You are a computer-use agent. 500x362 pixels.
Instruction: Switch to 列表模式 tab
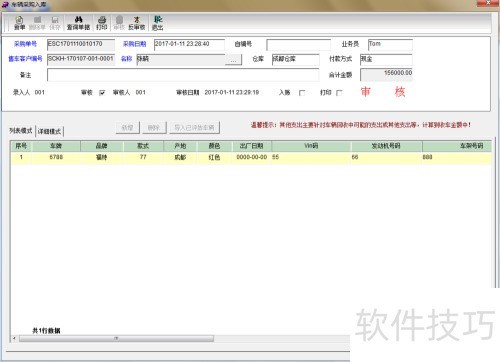21,131
